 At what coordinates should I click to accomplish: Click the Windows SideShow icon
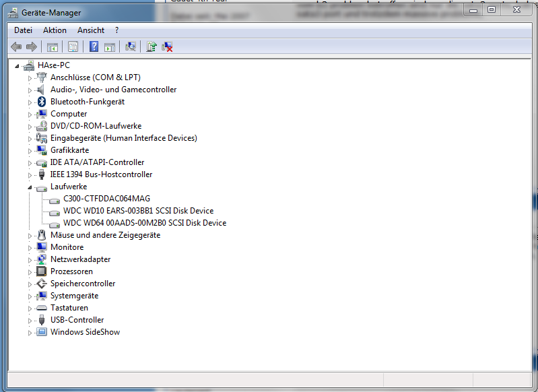coord(42,332)
